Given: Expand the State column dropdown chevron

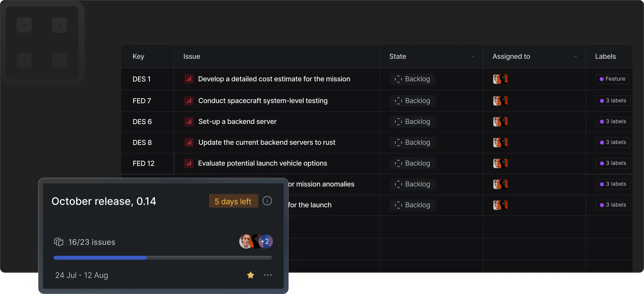Looking at the screenshot, I should (x=473, y=57).
